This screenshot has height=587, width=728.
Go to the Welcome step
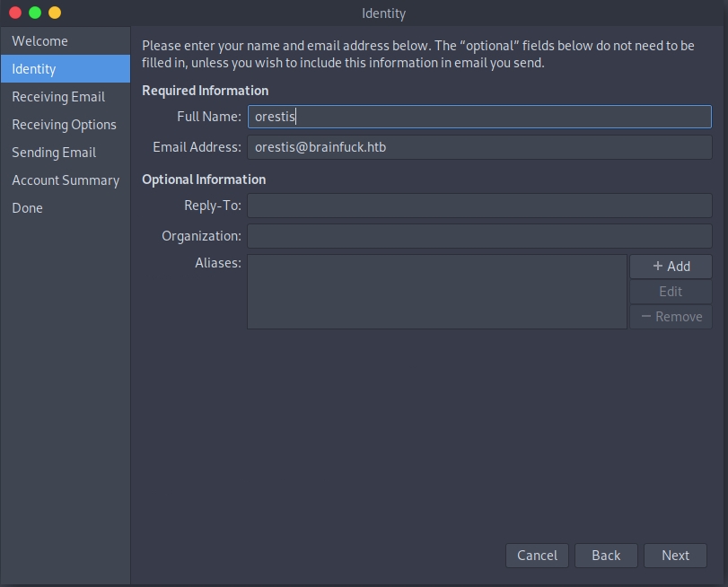pyautogui.click(x=39, y=41)
